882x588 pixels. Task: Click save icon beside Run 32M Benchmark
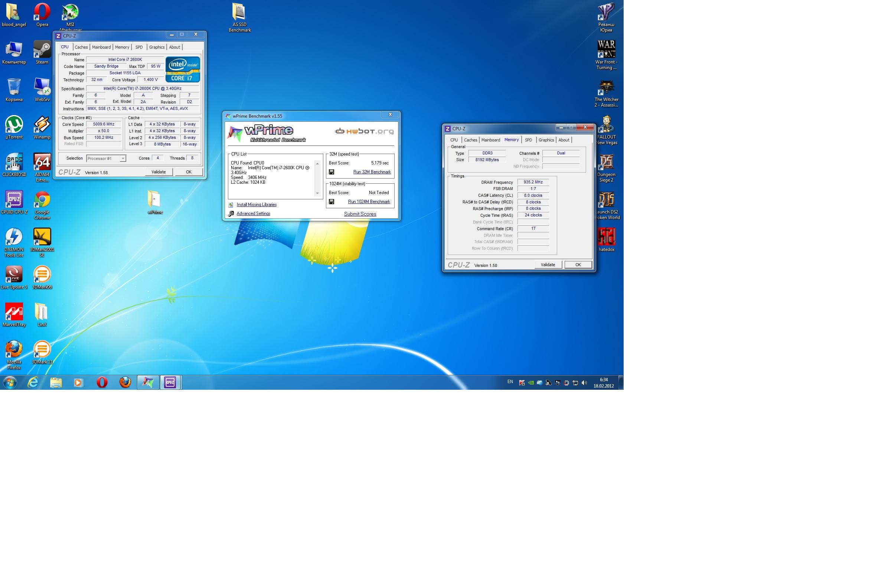(x=331, y=172)
